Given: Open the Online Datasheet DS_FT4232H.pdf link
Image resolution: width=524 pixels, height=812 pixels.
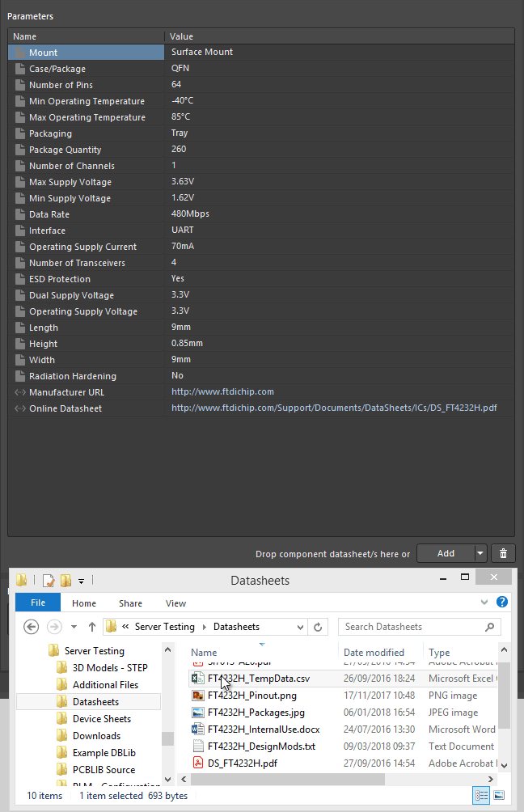Looking at the screenshot, I should point(334,408).
